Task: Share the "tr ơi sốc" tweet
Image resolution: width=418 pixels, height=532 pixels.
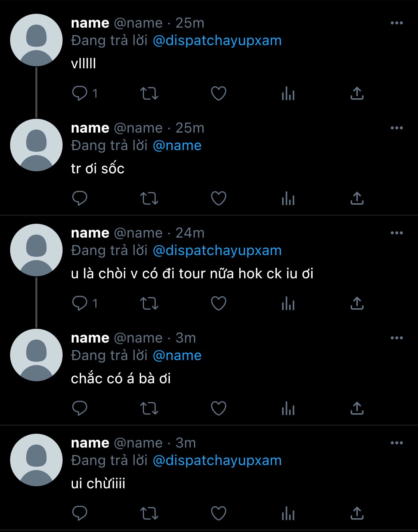Action: click(x=357, y=198)
